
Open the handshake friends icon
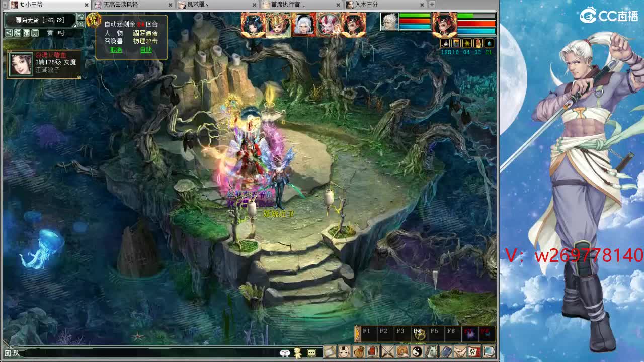click(x=460, y=351)
